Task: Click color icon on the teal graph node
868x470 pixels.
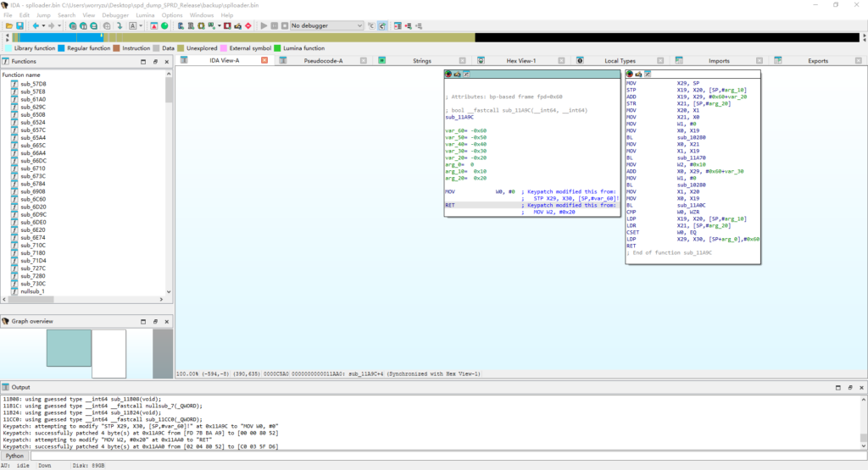Action: coord(448,74)
